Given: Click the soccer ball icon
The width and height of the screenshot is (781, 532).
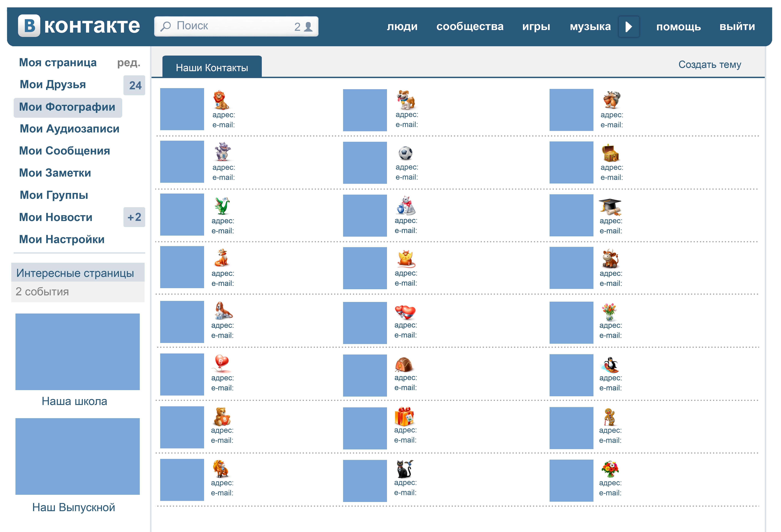Looking at the screenshot, I should pos(405,153).
